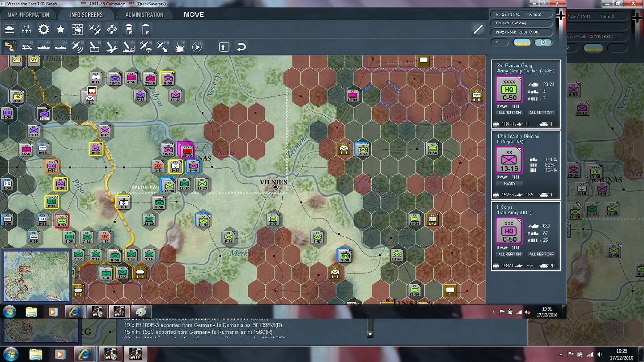The height and width of the screenshot is (362, 644).
Task: Select the yellow question-mark unit counter
Action: 449,290
